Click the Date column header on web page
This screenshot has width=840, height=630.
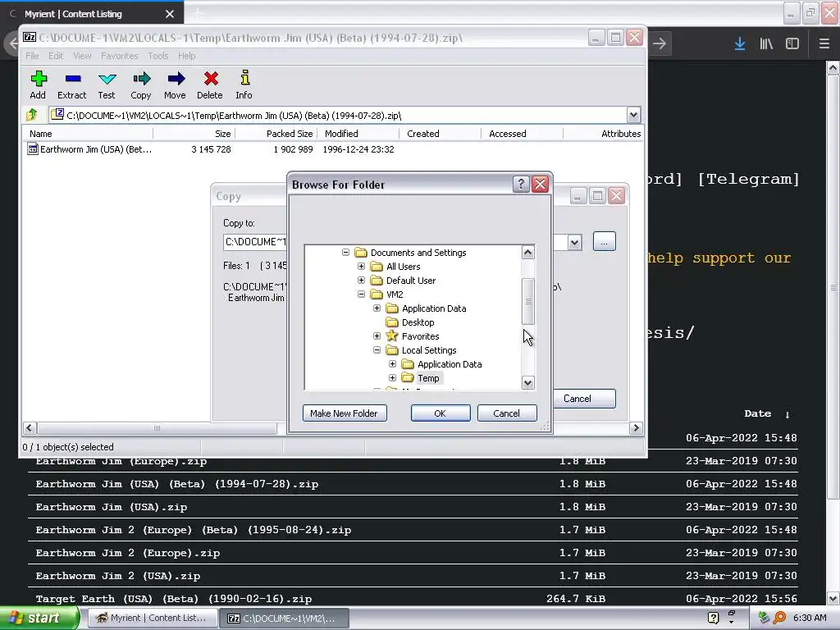757,413
